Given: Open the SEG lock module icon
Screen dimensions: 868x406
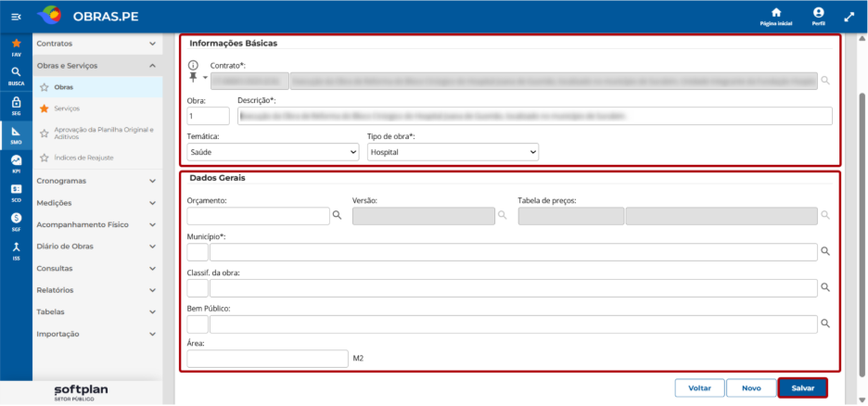Looking at the screenshot, I should coord(16,102).
